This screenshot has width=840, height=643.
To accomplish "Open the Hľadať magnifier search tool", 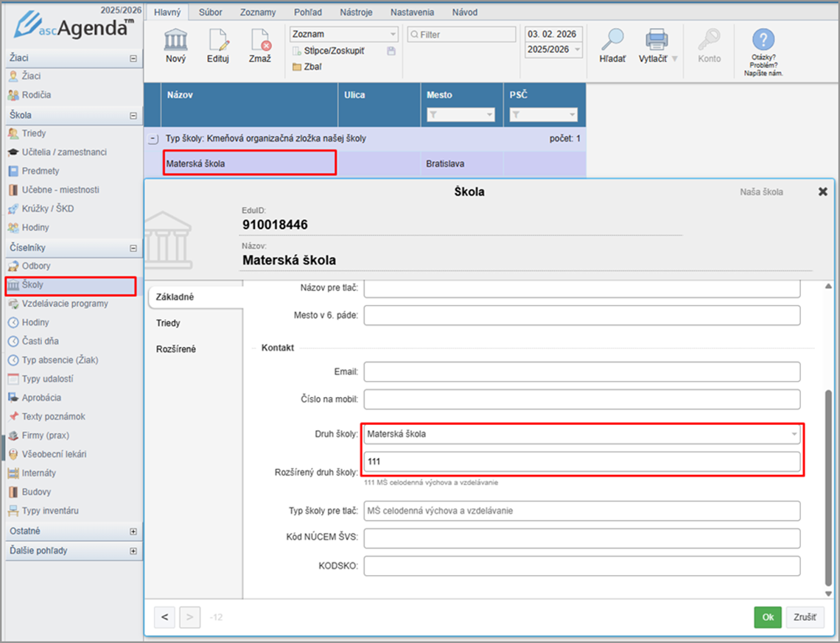I will 612,41.
